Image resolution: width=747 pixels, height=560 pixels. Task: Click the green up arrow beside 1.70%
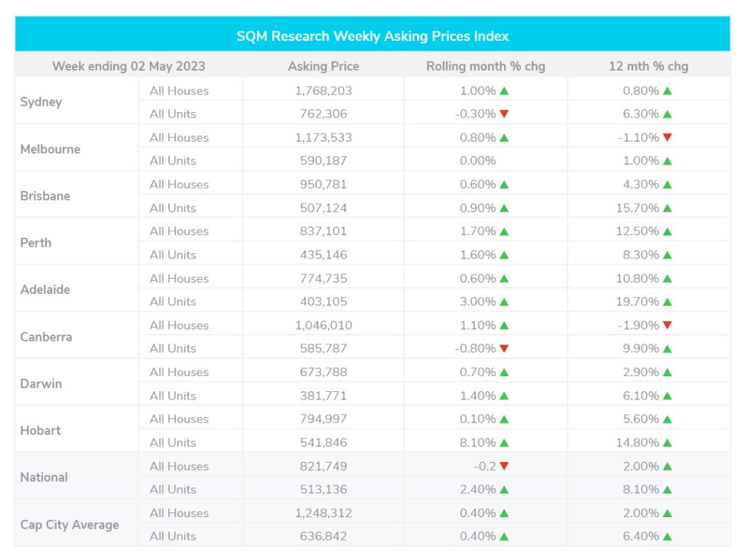click(504, 232)
